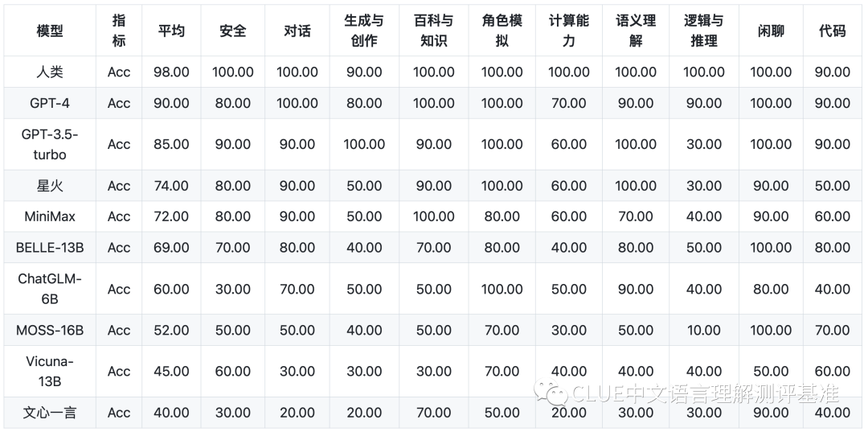Select the 生成与创作 column header
Screen dimensions: 868x432
click(x=364, y=31)
